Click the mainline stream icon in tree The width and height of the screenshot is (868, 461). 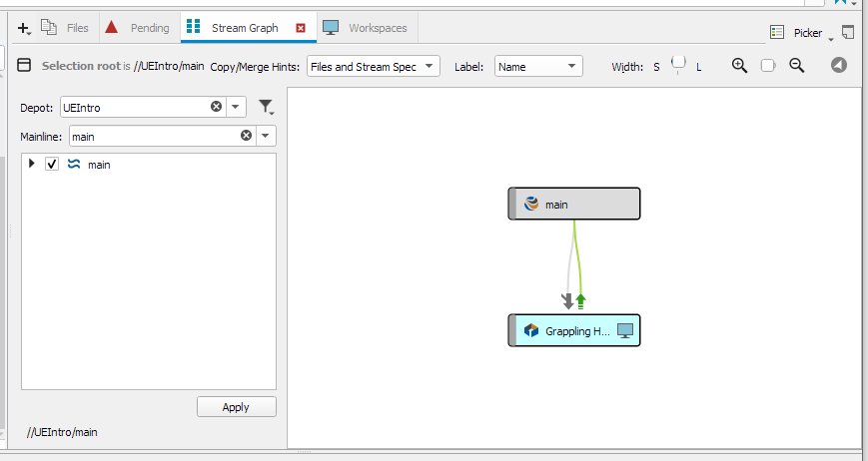74,164
